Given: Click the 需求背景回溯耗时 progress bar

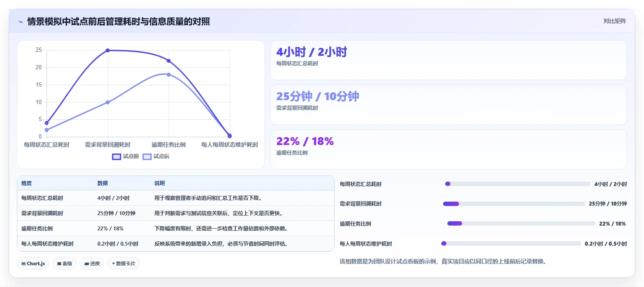Looking at the screenshot, I should 514,204.
